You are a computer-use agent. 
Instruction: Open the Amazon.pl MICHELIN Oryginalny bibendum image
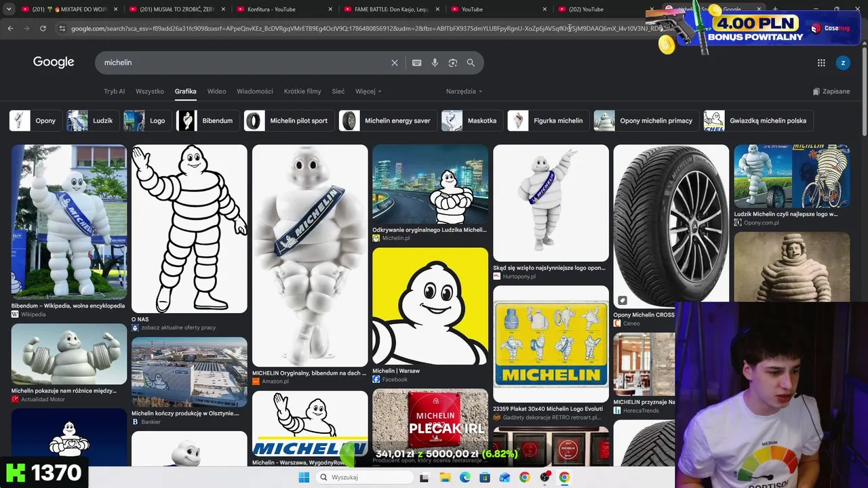310,256
